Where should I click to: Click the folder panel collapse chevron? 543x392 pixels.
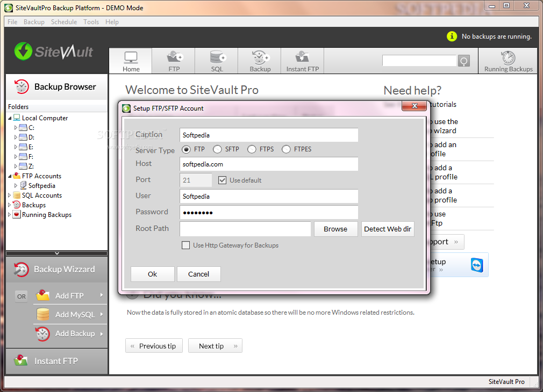[x=57, y=253]
